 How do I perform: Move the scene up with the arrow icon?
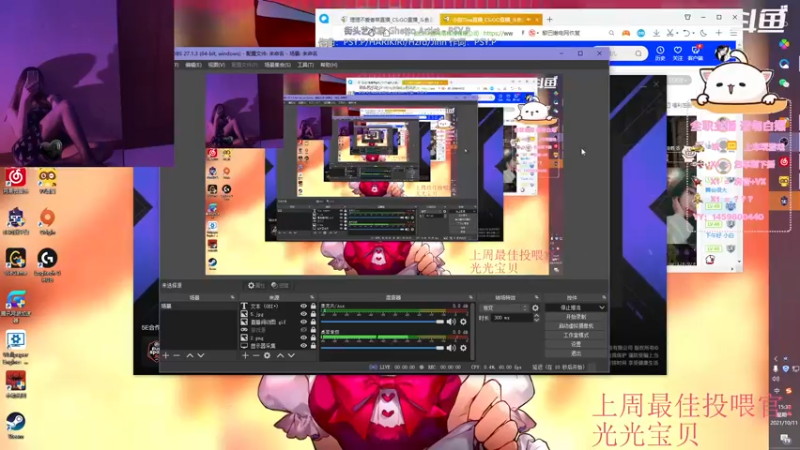click(190, 355)
